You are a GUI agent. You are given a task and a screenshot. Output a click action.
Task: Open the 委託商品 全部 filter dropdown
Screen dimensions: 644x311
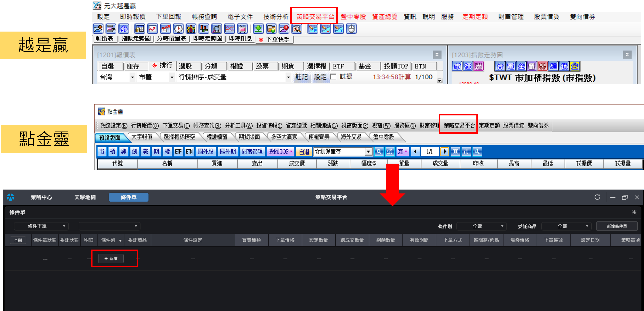[x=566, y=226]
